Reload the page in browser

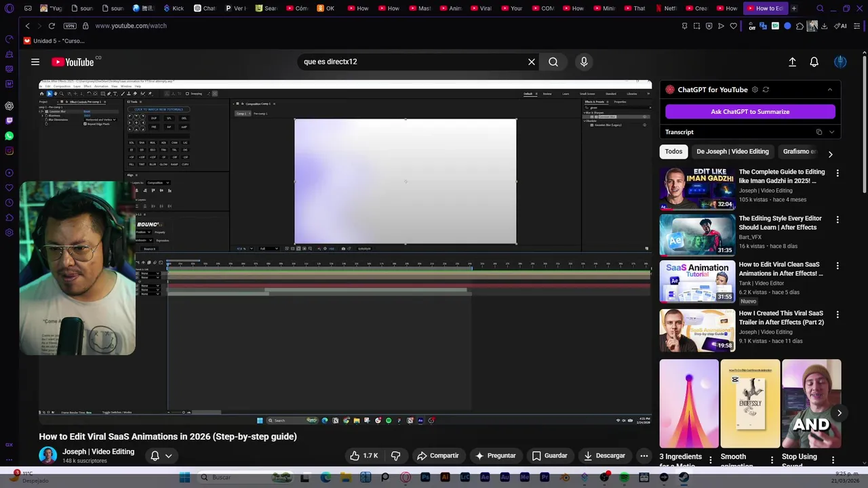point(52,26)
